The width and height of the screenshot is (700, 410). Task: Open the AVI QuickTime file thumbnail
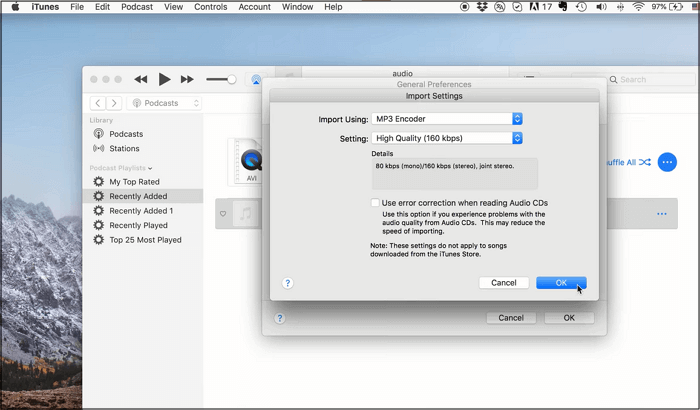252,160
